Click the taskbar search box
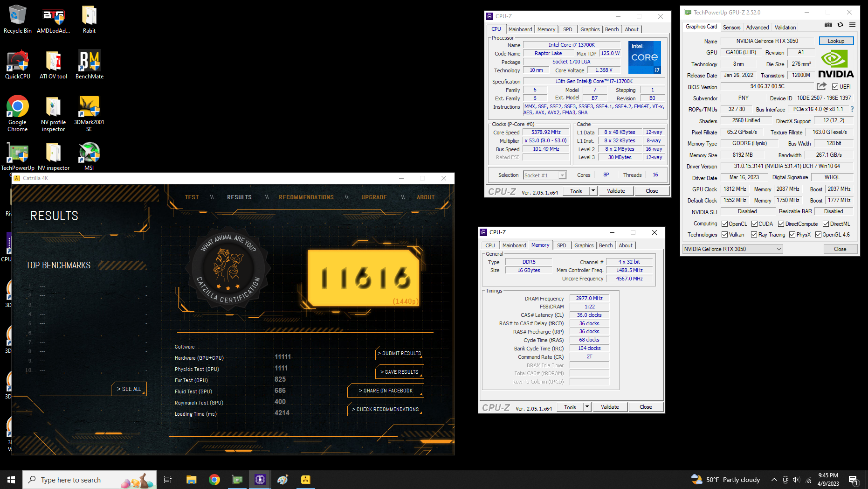 [90, 480]
